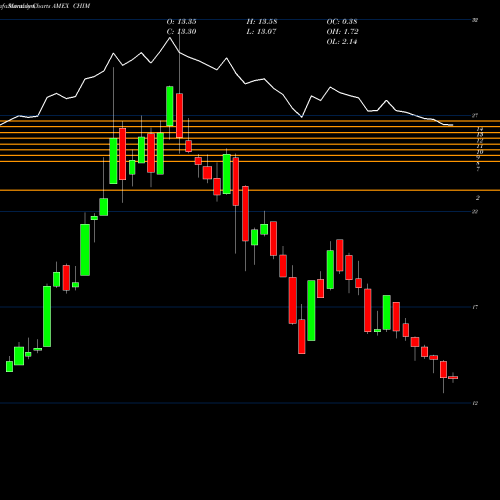Click the tallest green candle at the peak
Viewport: 500px width, 500px height.
click(x=170, y=106)
